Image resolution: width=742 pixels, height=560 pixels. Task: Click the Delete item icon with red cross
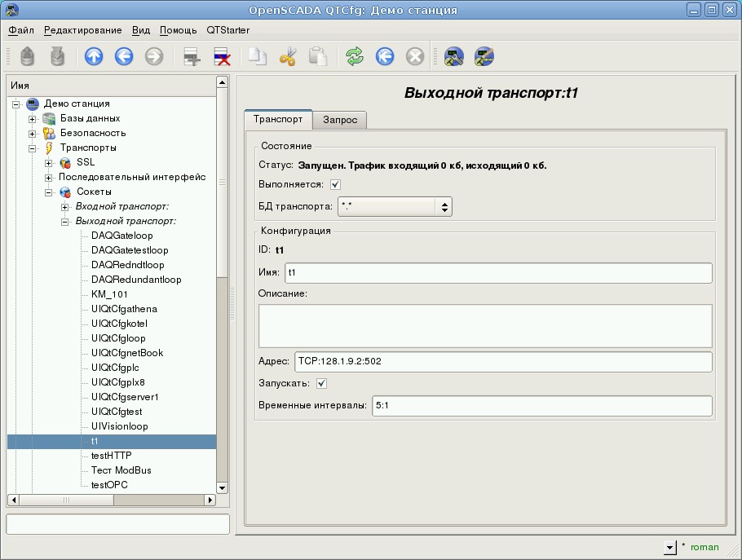click(x=222, y=57)
